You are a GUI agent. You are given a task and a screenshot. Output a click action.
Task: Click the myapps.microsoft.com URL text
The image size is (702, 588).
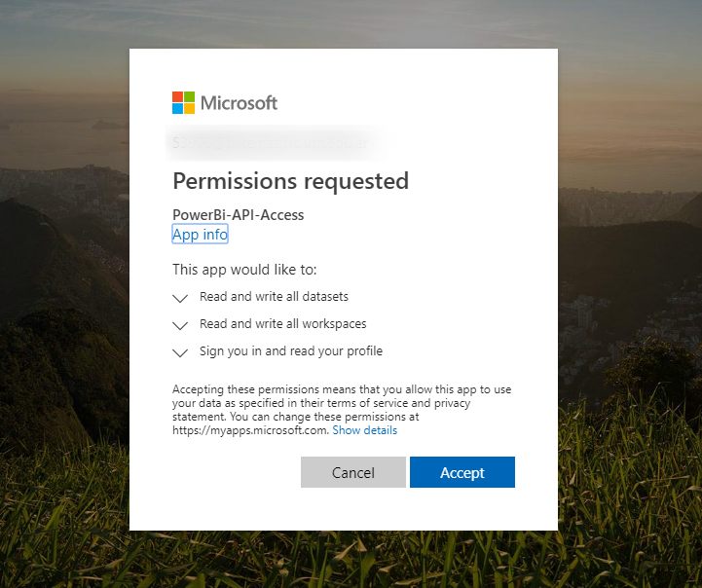tap(251, 430)
